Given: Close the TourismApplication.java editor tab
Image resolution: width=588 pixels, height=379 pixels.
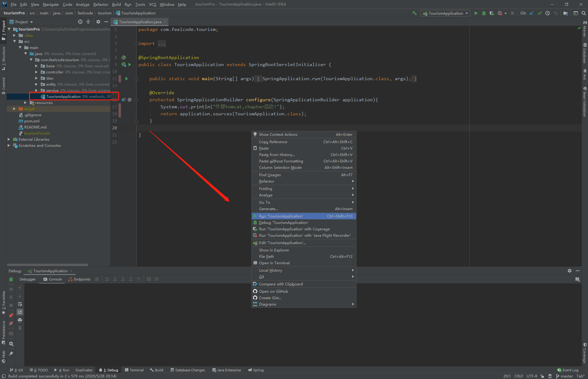Looking at the screenshot, I should 165,22.
